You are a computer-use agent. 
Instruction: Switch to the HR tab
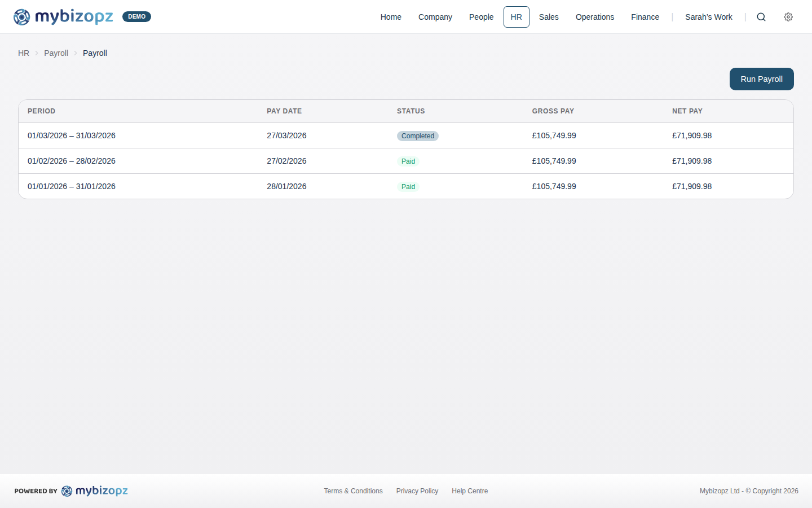[516, 17]
